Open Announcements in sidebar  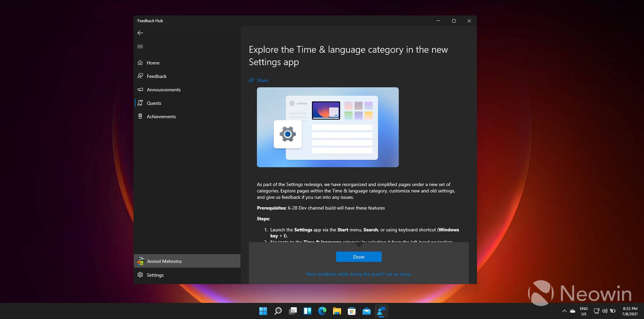pyautogui.click(x=187, y=90)
